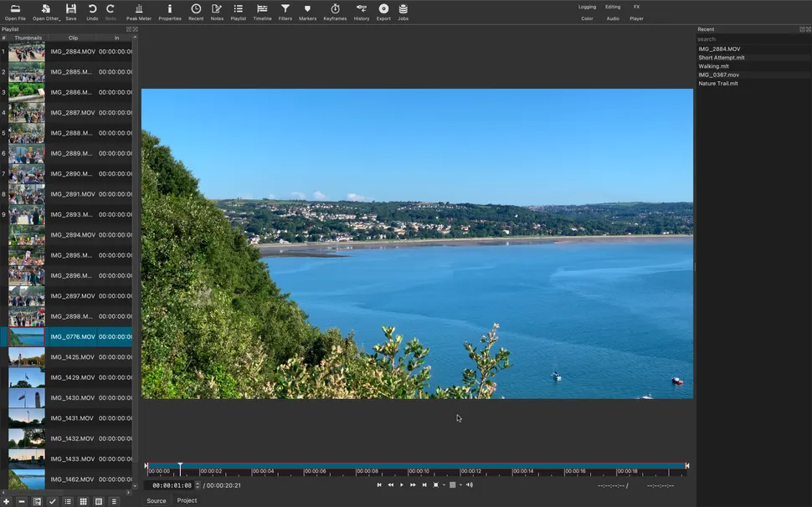Expand the Open Other dropdown

(x=46, y=12)
